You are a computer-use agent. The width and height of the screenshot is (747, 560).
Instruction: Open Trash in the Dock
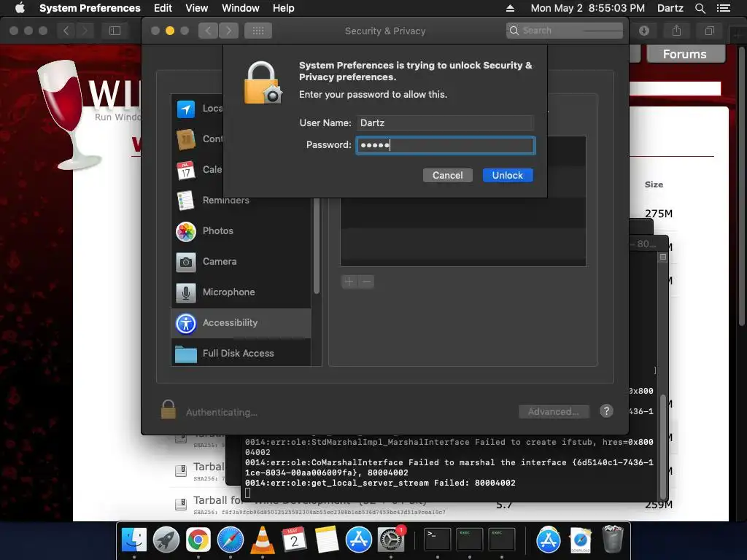pos(613,540)
